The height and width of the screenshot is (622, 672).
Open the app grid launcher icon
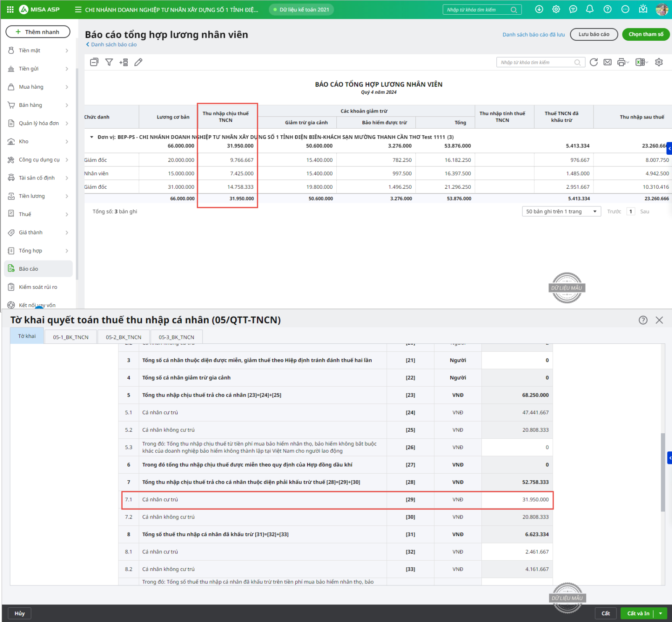[10, 9]
